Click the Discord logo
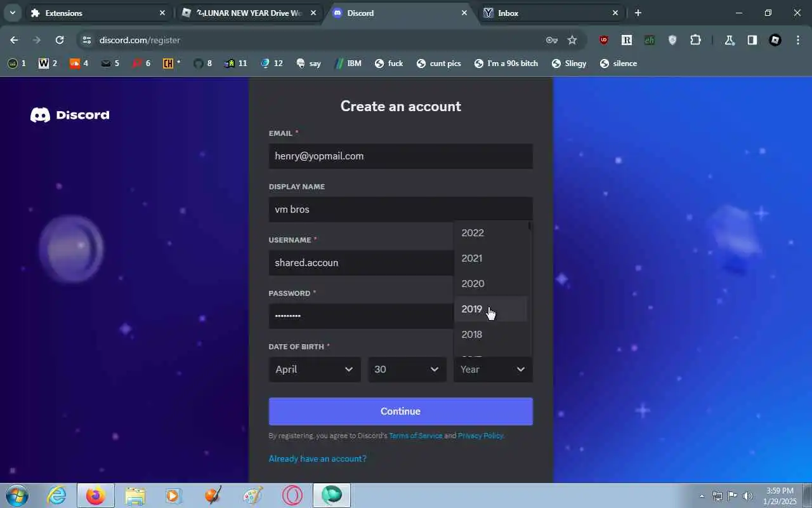This screenshot has height=508, width=812. 70,115
